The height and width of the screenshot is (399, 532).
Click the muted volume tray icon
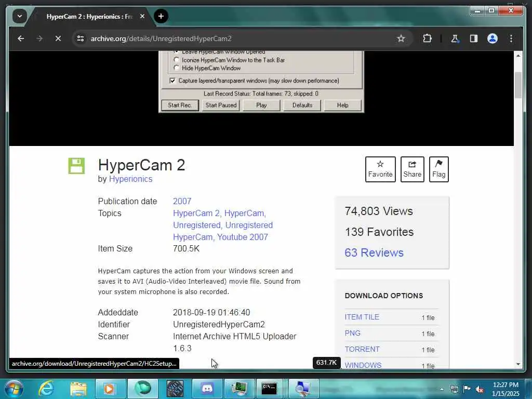click(480, 389)
